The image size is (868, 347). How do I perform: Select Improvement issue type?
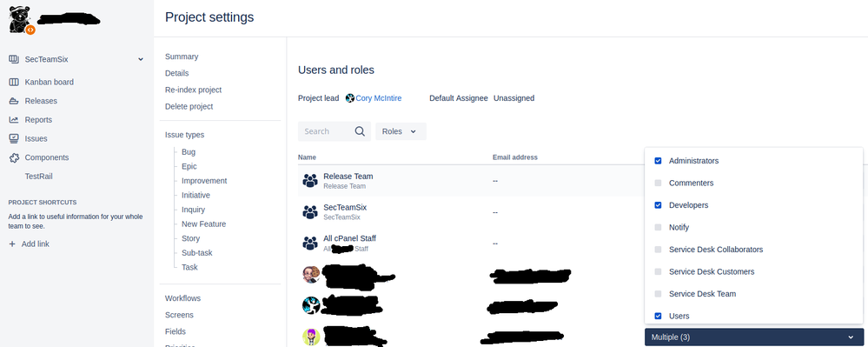[x=204, y=181]
